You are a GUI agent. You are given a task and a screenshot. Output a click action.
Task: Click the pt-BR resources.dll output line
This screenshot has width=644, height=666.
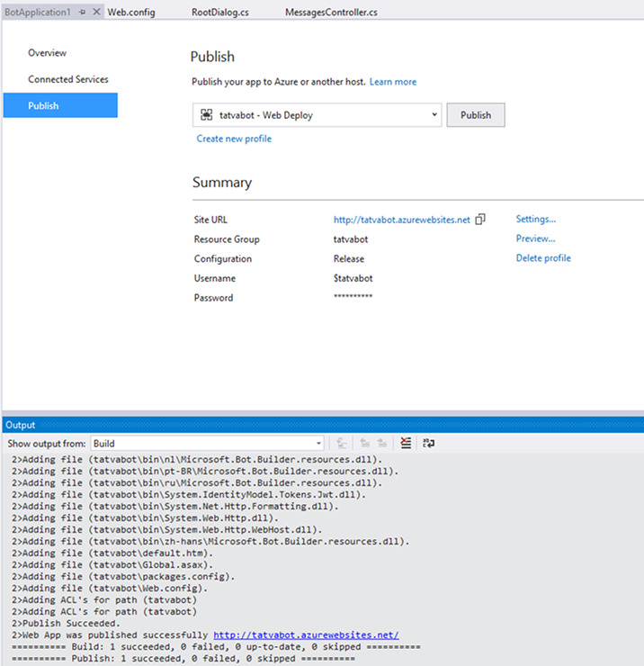(x=205, y=471)
